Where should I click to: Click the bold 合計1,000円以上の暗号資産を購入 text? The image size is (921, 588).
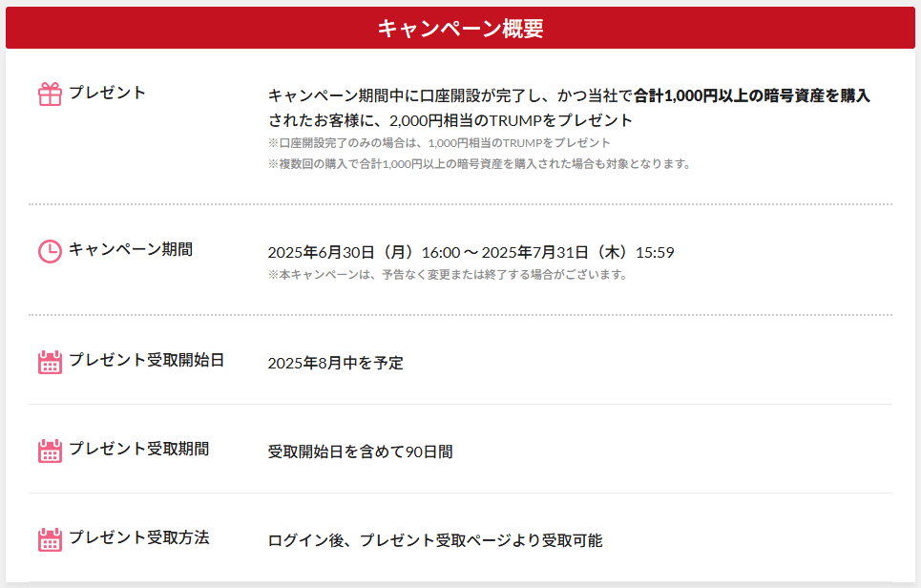pyautogui.click(x=752, y=95)
